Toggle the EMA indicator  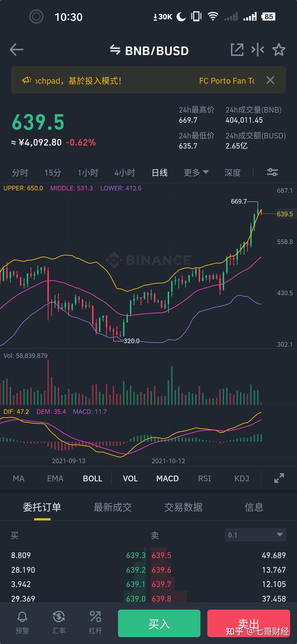55,478
